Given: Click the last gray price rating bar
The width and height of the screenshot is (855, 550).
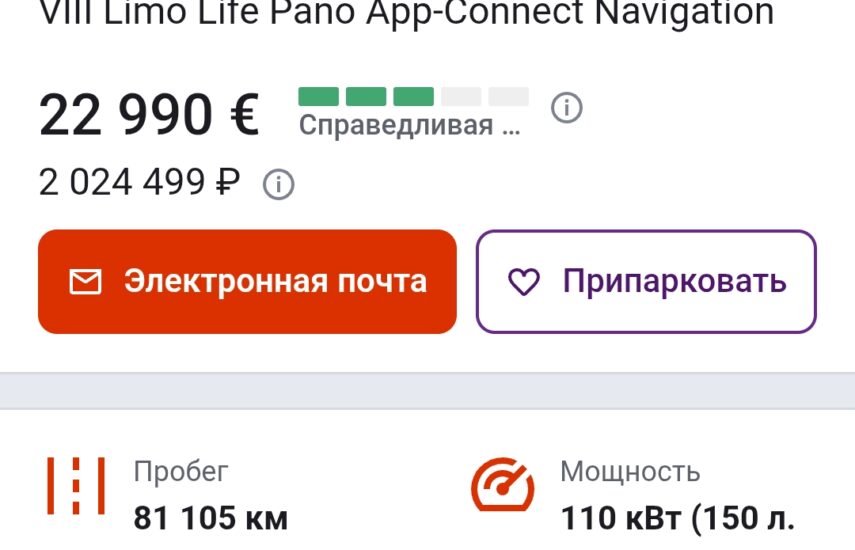Looking at the screenshot, I should [509, 96].
